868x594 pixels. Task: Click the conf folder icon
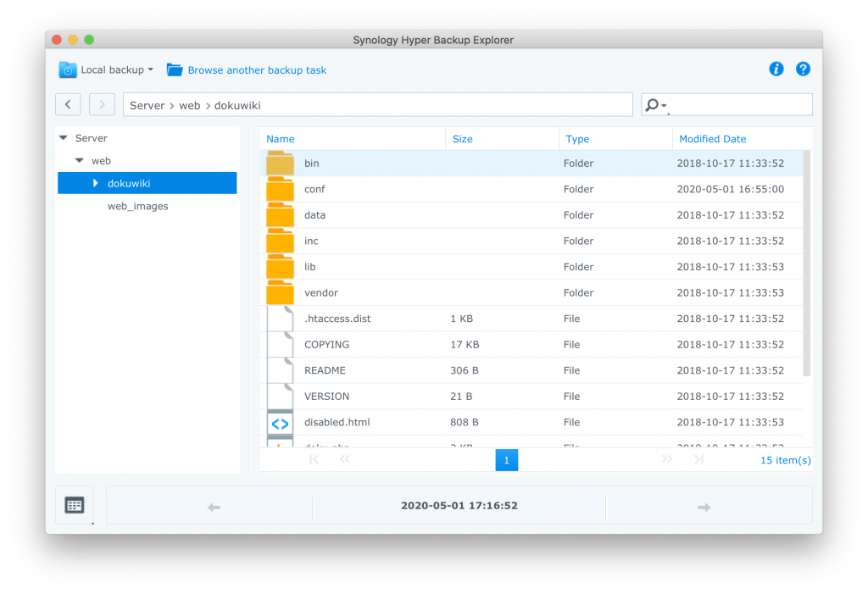(x=280, y=189)
